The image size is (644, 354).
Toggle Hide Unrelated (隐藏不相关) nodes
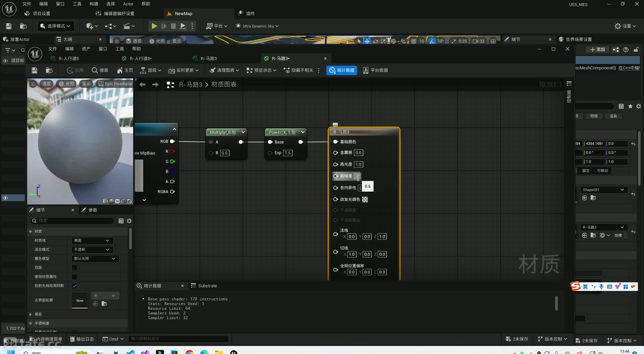(x=298, y=70)
